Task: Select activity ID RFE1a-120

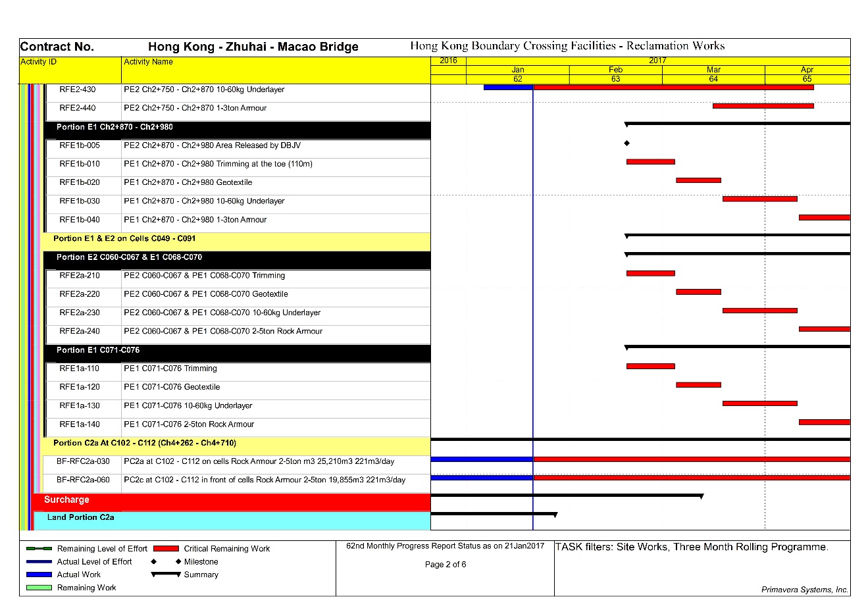Action: tap(80, 387)
